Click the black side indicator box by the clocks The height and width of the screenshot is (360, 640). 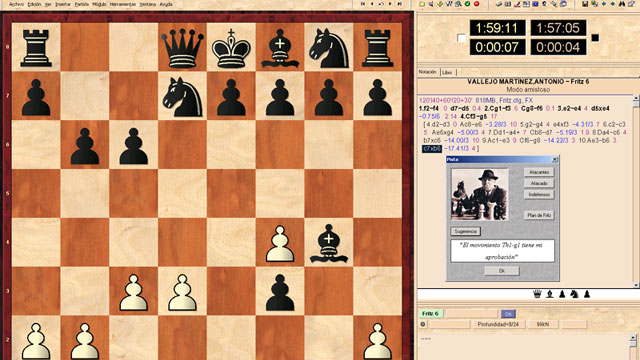(x=595, y=38)
